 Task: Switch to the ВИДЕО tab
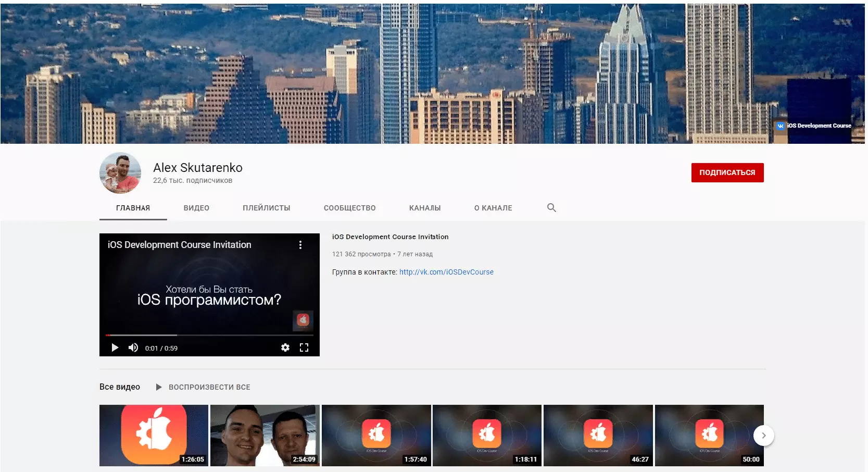coord(196,208)
